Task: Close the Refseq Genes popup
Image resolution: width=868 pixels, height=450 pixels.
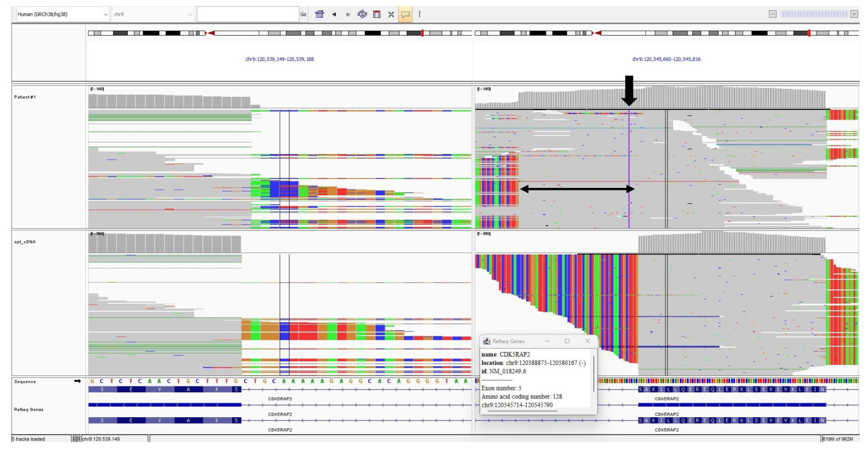Action: pyautogui.click(x=587, y=341)
